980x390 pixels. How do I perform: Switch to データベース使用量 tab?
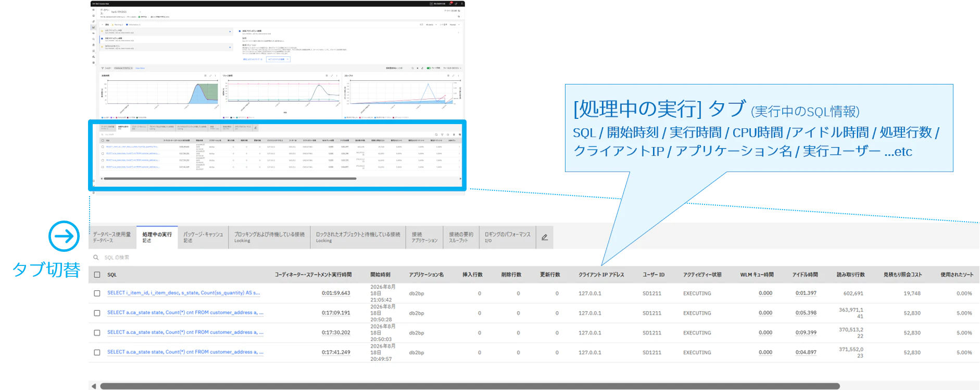(x=112, y=237)
